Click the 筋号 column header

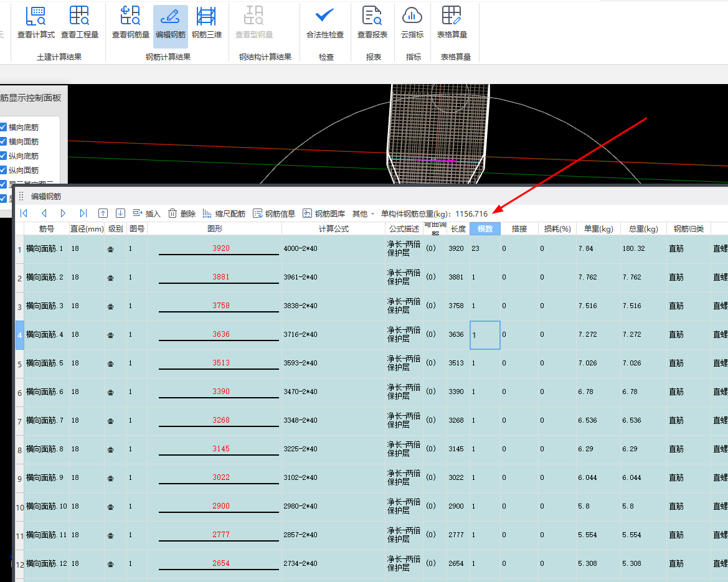[47, 229]
